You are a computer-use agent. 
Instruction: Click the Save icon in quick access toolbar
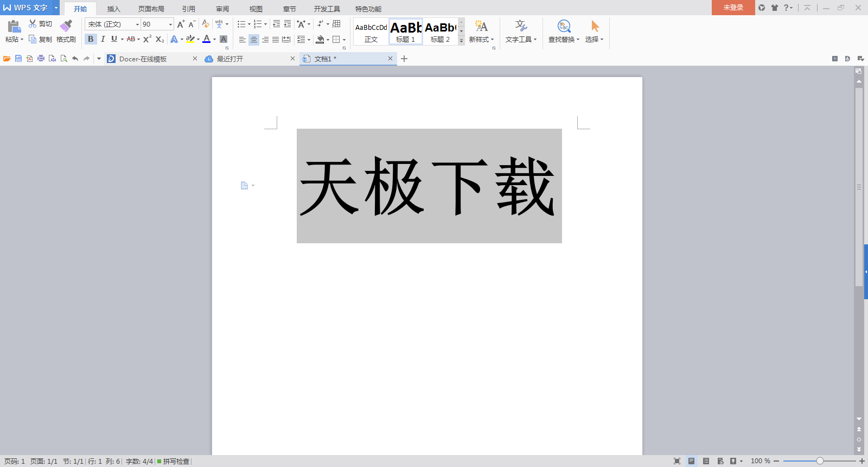click(x=18, y=59)
